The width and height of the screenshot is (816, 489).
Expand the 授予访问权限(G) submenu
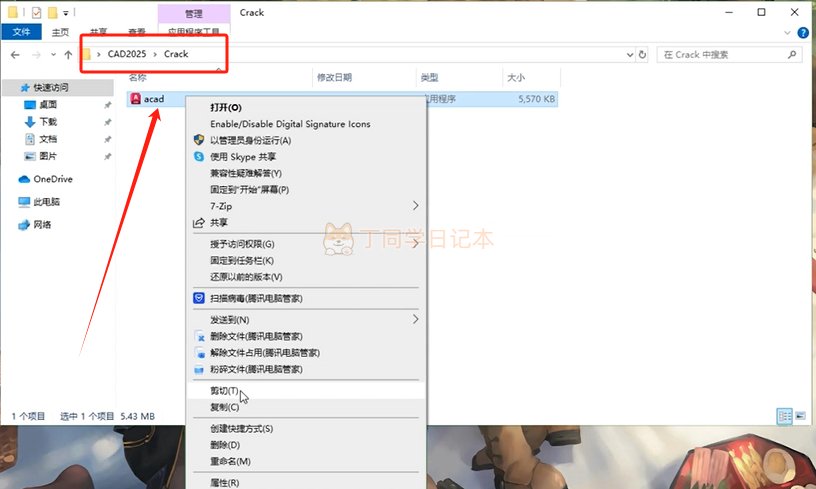[x=307, y=244]
